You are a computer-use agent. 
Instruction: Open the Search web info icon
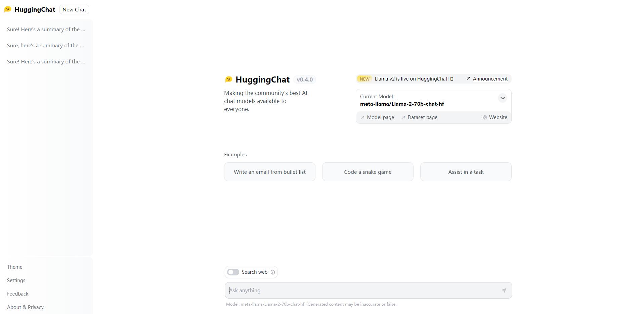click(x=273, y=272)
